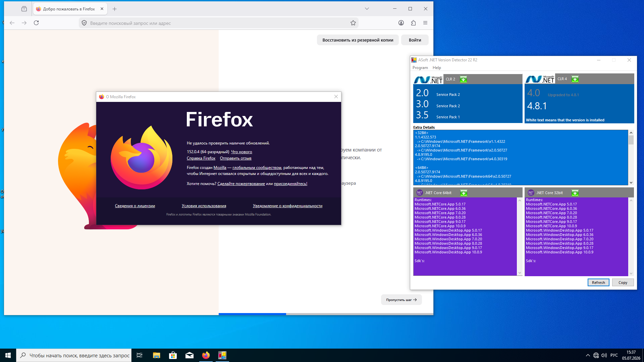Image resolution: width=644 pixels, height=362 pixels.
Task: Open Firefox hamburger application menu
Action: 425,23
